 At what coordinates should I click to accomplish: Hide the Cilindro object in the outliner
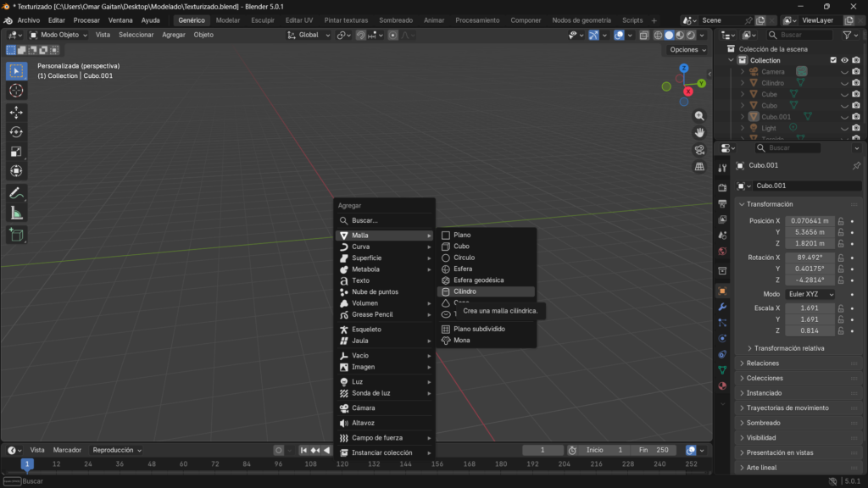[844, 83]
